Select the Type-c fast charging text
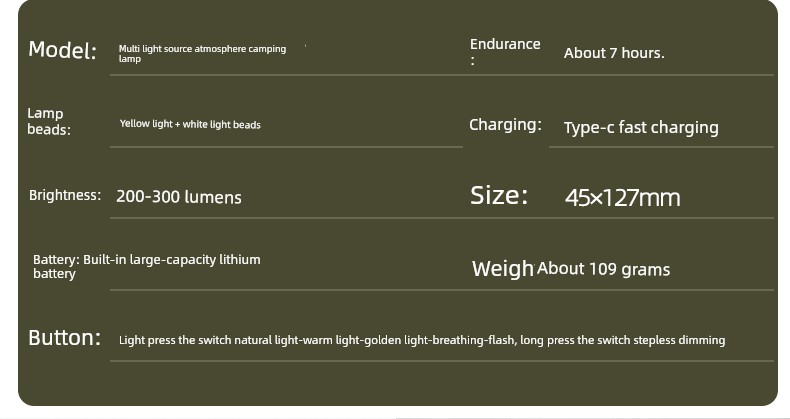Image resolution: width=790 pixels, height=419 pixels. pyautogui.click(x=641, y=128)
